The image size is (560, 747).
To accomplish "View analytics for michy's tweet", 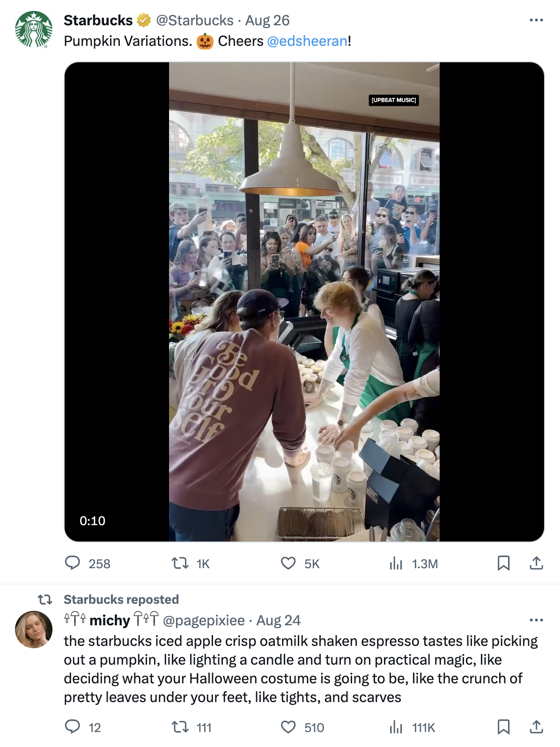I will tap(396, 727).
